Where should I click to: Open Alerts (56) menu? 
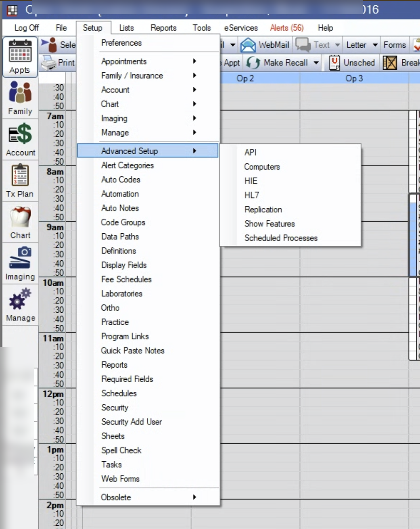point(287,28)
